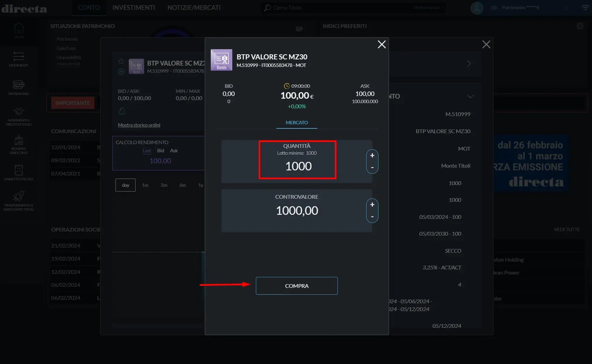The height and width of the screenshot is (364, 592).
Task: Increase quantity with the plus button
Action: click(372, 155)
